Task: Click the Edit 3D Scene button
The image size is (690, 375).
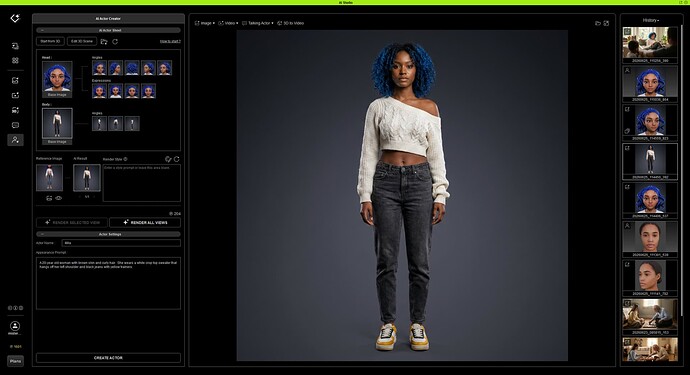Action: tap(82, 41)
